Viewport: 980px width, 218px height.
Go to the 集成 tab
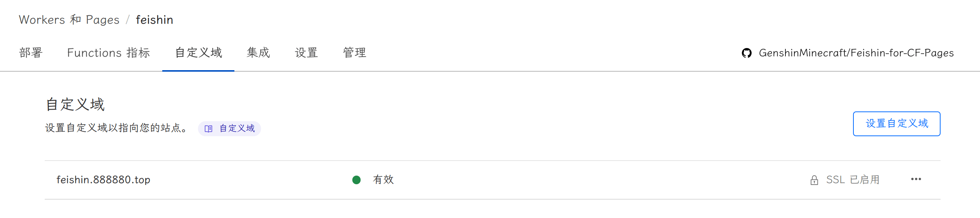point(258,53)
